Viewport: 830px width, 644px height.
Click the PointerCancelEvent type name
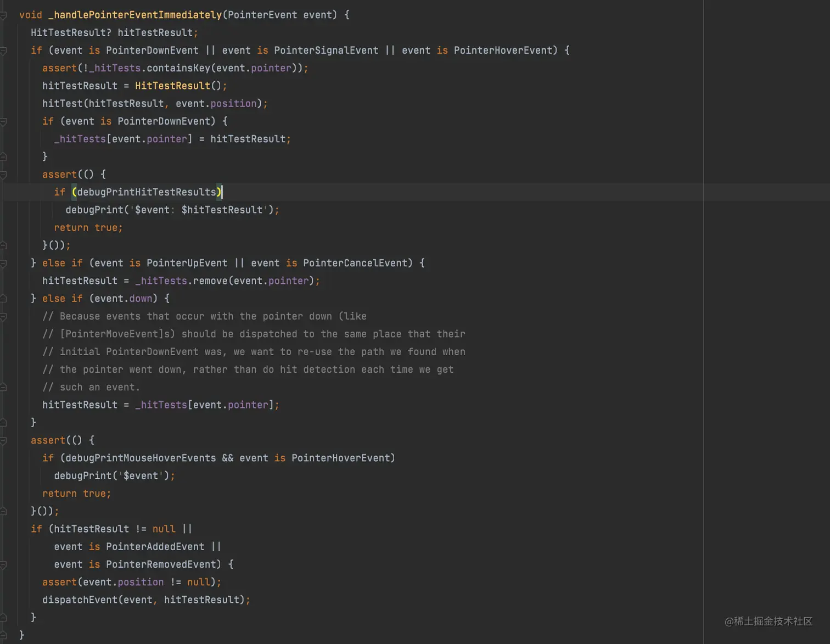coord(356,263)
